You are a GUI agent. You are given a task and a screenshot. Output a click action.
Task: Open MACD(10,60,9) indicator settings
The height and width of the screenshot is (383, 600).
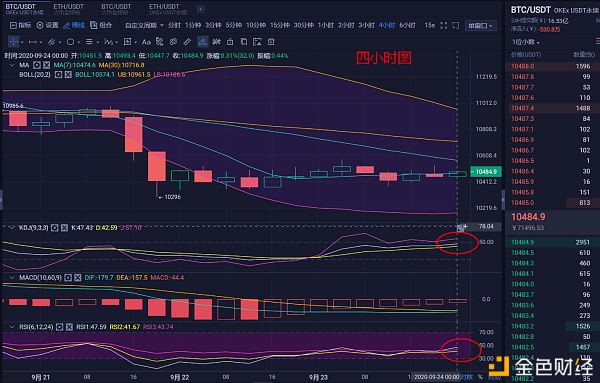pos(68,277)
